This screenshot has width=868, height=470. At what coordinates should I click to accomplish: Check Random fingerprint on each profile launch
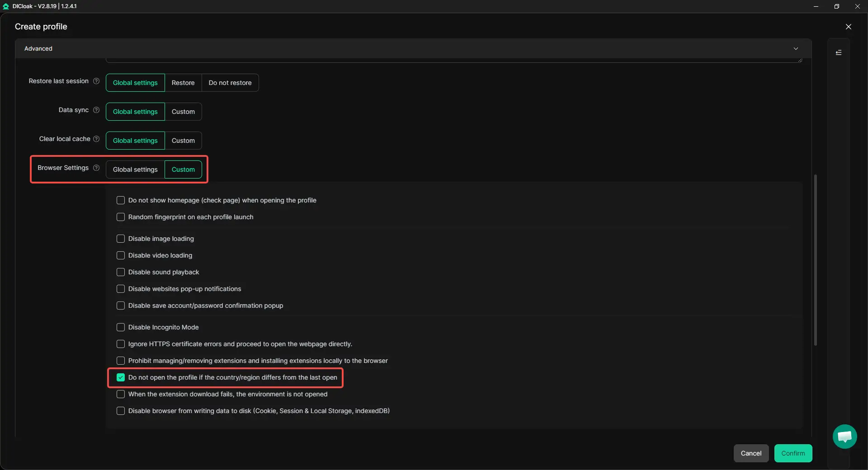(121, 217)
